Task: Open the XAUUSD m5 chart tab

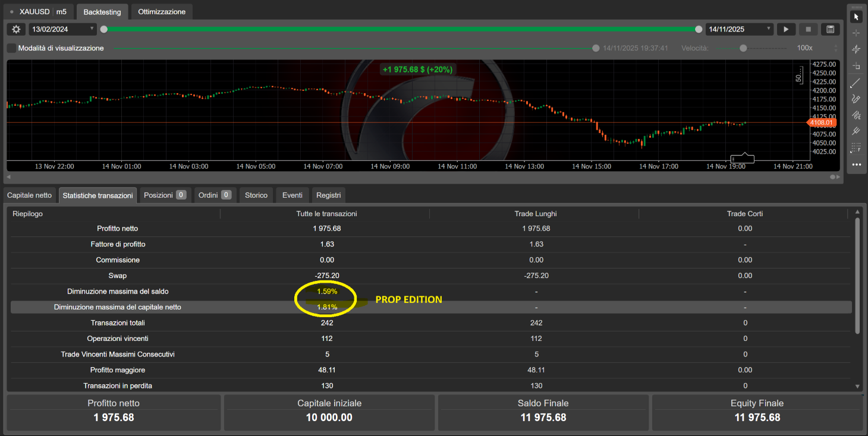Action: click(39, 12)
